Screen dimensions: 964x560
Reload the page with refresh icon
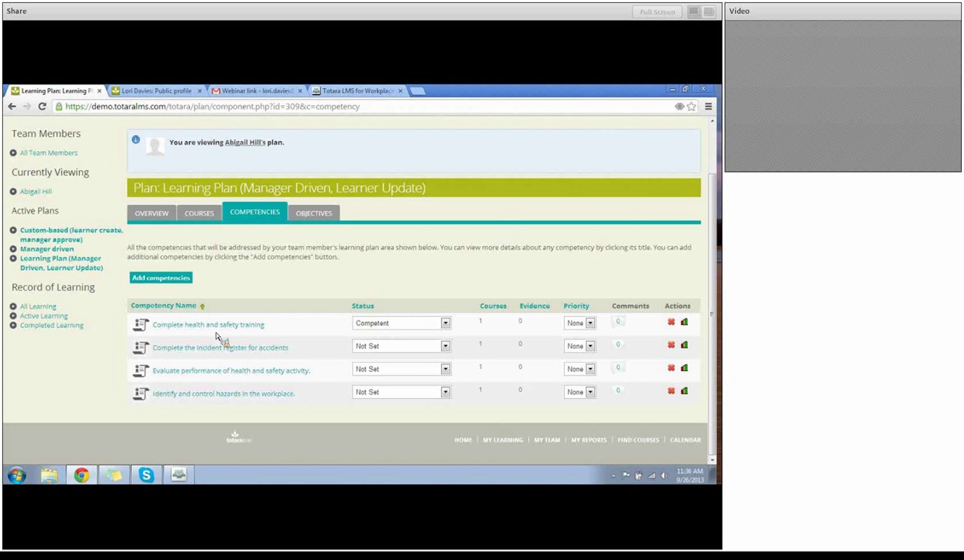point(42,106)
